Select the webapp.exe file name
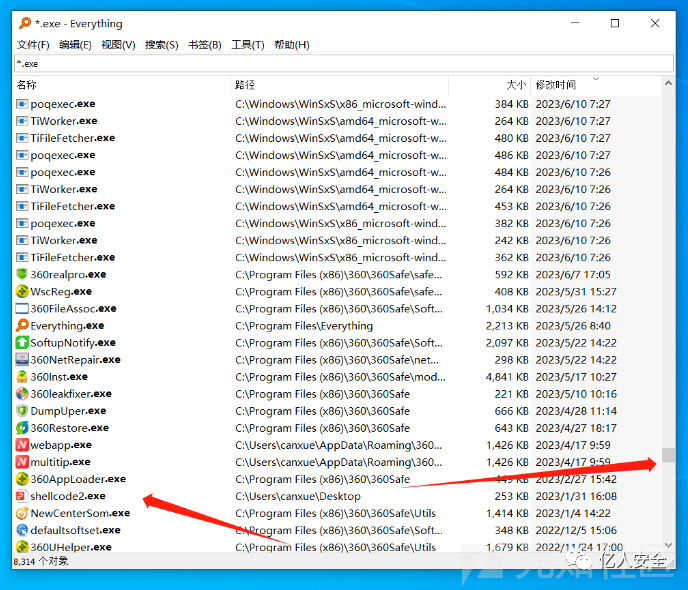Image resolution: width=688 pixels, height=590 pixels. coord(61,445)
